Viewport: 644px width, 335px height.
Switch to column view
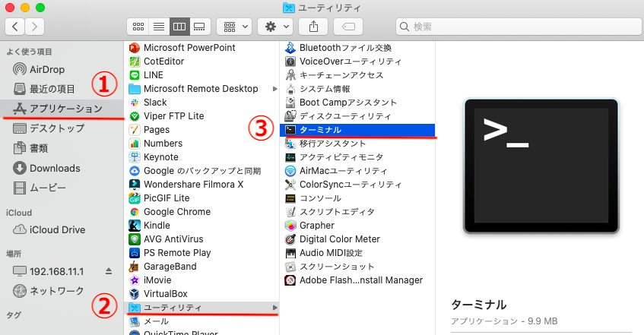pyautogui.click(x=179, y=27)
